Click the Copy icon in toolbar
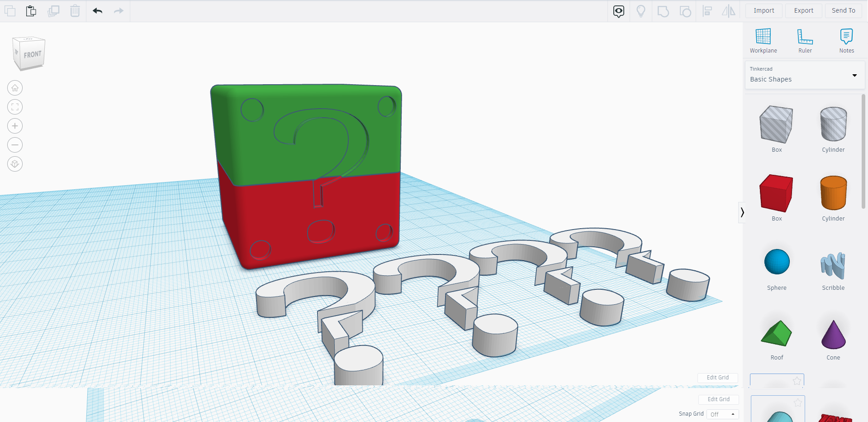 pyautogui.click(x=10, y=11)
